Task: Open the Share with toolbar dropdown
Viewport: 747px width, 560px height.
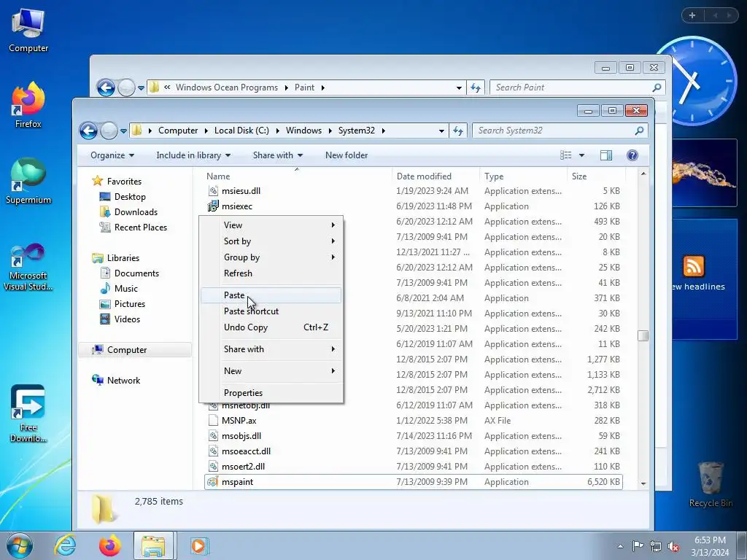Action: (278, 155)
